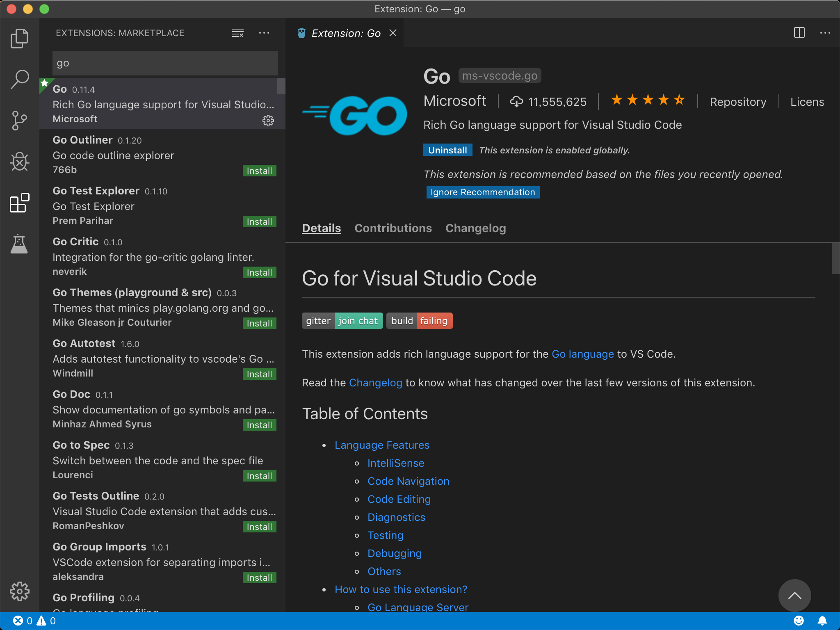Click the feedback smiley in status bar
The height and width of the screenshot is (630, 840).
799,621
